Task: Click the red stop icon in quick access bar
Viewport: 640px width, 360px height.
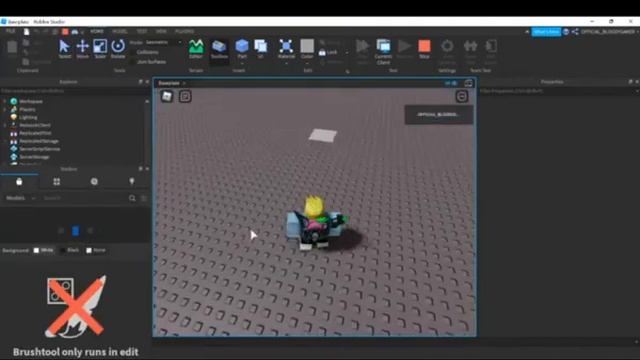Action: click(65, 31)
